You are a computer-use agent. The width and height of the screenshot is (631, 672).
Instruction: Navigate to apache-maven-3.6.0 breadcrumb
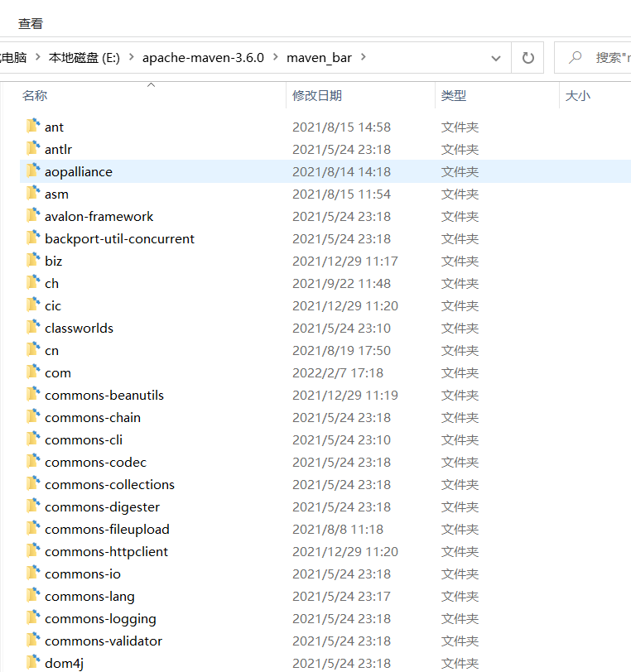pos(203,57)
